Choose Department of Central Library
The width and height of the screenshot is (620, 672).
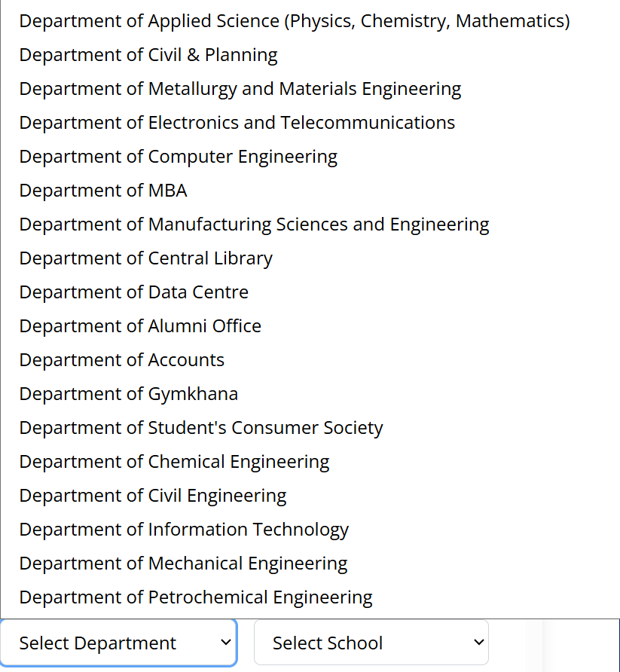(x=145, y=258)
